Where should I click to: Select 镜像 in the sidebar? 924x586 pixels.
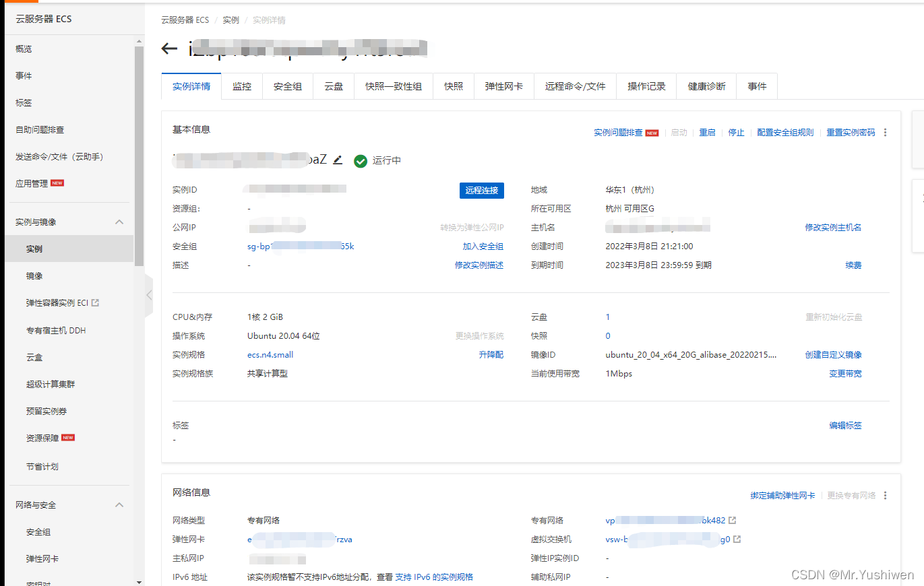tap(34, 276)
